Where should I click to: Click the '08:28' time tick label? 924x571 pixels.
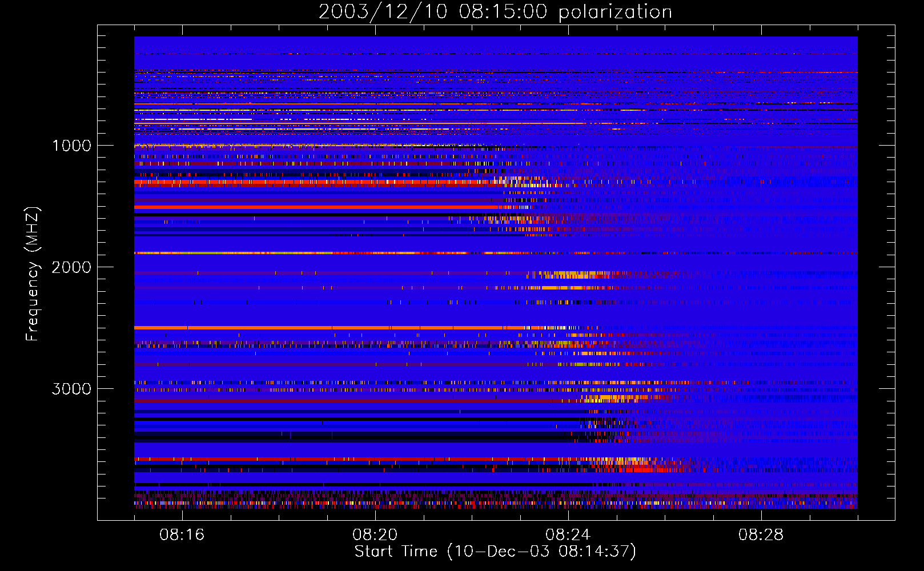pyautogui.click(x=761, y=535)
